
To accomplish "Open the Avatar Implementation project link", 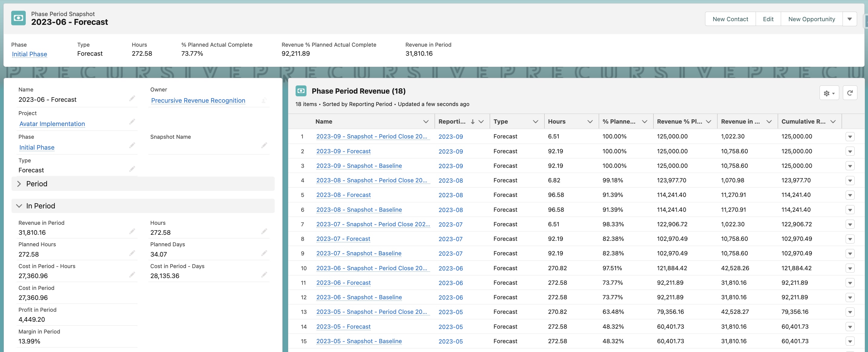I will (x=52, y=124).
